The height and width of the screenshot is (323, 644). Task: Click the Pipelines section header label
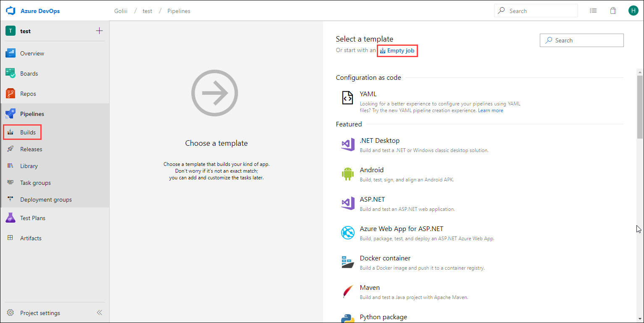click(32, 114)
